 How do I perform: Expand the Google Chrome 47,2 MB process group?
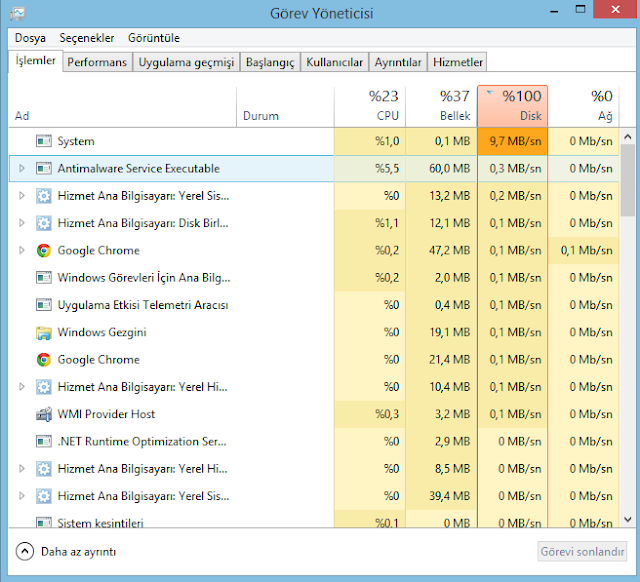pos(22,251)
